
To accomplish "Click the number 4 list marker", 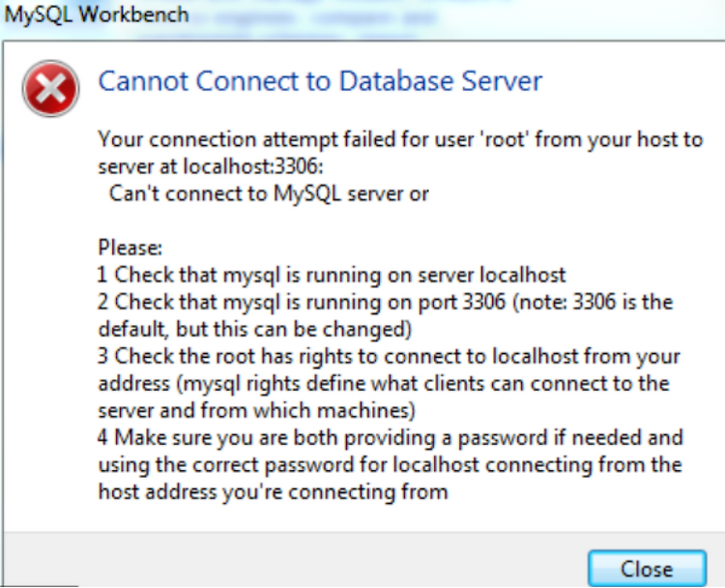I will (x=102, y=438).
